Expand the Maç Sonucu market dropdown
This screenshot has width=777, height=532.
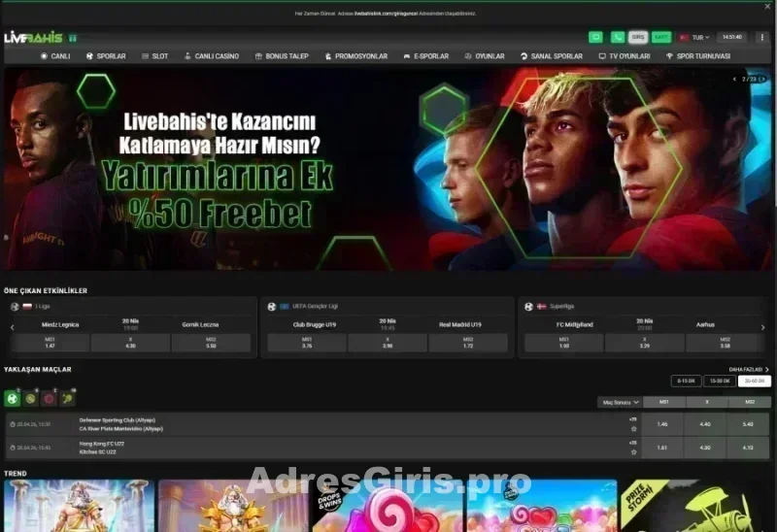(x=620, y=402)
